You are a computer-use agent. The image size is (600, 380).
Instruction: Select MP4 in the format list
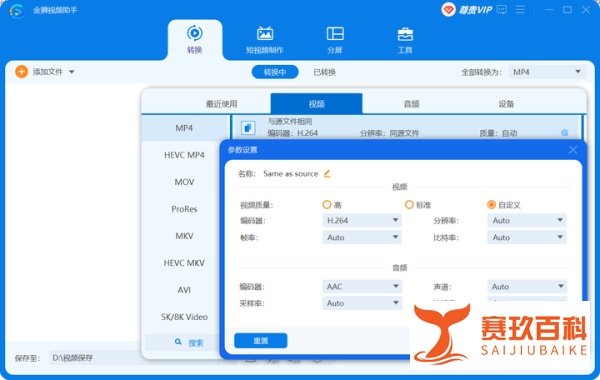(x=184, y=128)
